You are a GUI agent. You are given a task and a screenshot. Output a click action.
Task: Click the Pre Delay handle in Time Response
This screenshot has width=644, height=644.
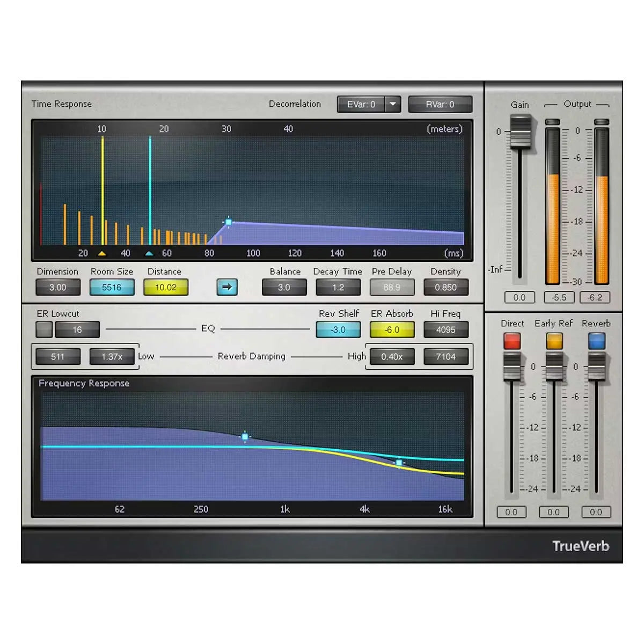pos(228,222)
